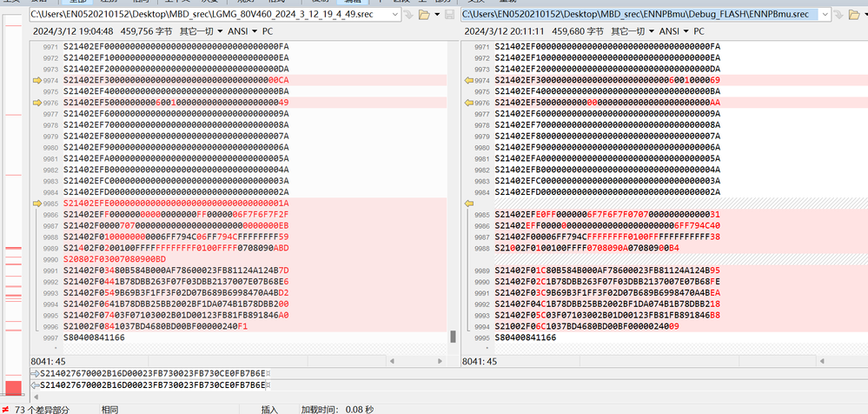Click right line 9984 ending 002A
868x414 pixels.
point(608,191)
